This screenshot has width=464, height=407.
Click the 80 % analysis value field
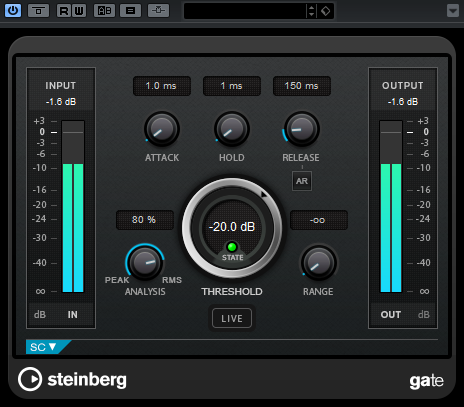point(145,220)
